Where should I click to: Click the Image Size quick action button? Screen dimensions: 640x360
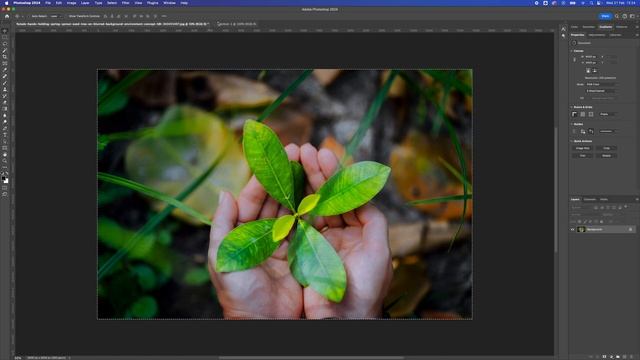pos(582,148)
